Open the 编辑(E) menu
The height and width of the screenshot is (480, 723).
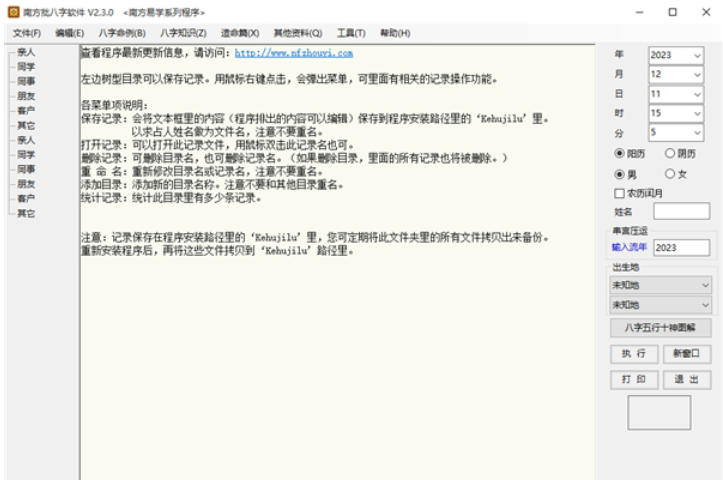(69, 33)
